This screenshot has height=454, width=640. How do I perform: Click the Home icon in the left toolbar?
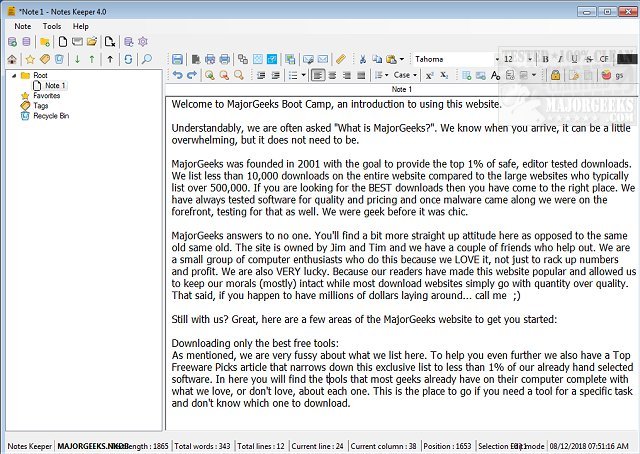coord(12,59)
